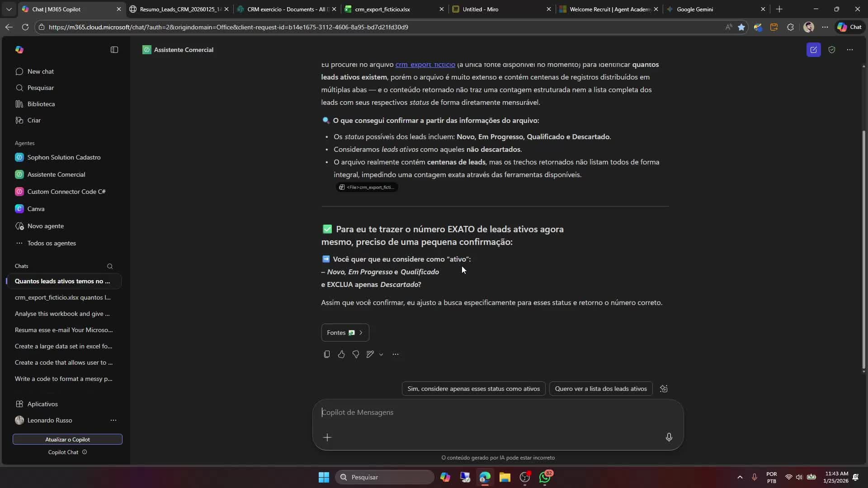868x488 pixels.
Task: Select the Assistente Comercial agent
Action: (x=56, y=174)
